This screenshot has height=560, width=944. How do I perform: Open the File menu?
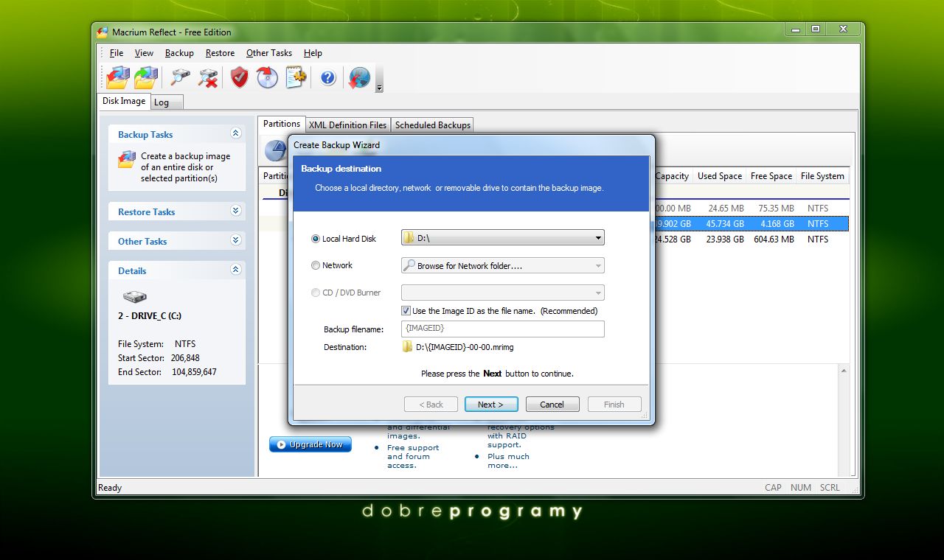pos(117,53)
